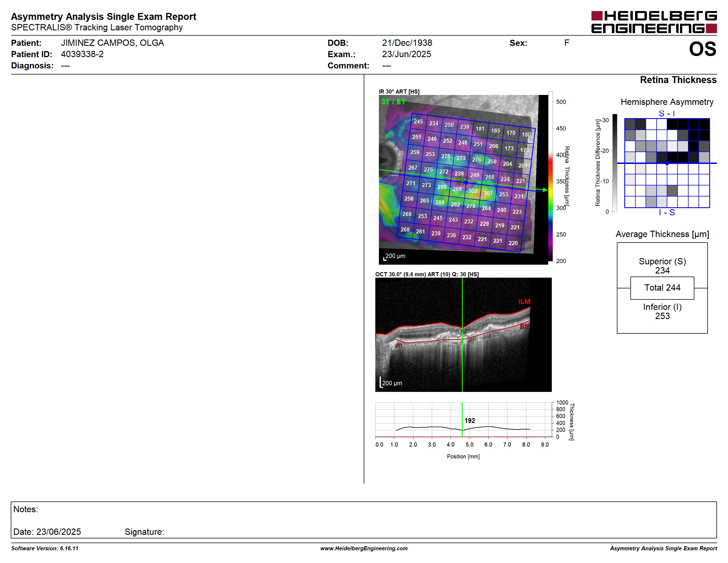Click the Position [mm] axis label

[x=463, y=456]
